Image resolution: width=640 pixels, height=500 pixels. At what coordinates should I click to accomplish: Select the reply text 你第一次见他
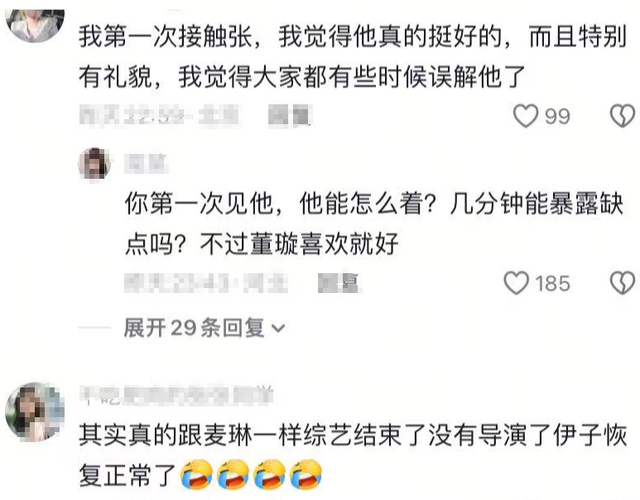[199, 203]
